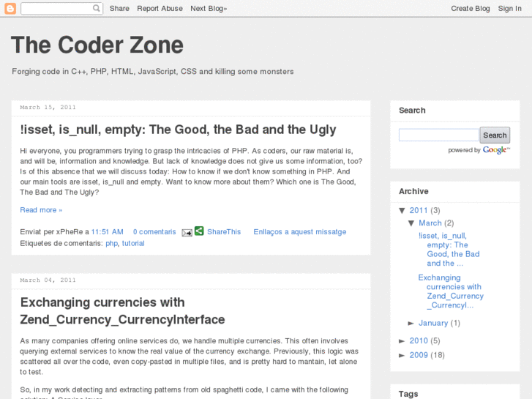Open archive entry !isset, is_null, empty

(x=449, y=250)
